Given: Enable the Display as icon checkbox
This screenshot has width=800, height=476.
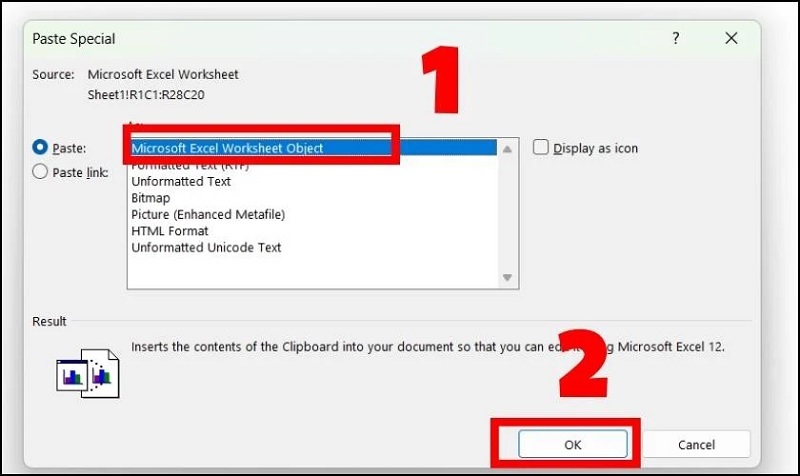Looking at the screenshot, I should 540,147.
